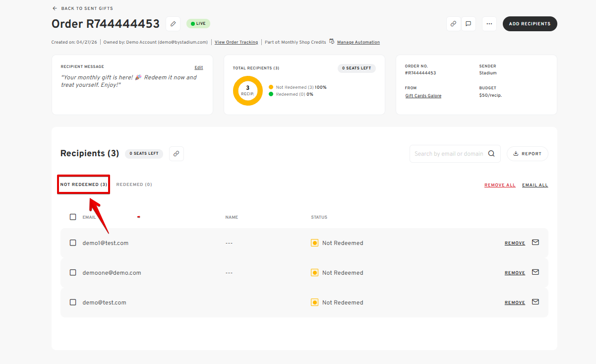The width and height of the screenshot is (596, 364).
Task: Select the checkbox for demoone@demo.com
Action: pyautogui.click(x=73, y=273)
